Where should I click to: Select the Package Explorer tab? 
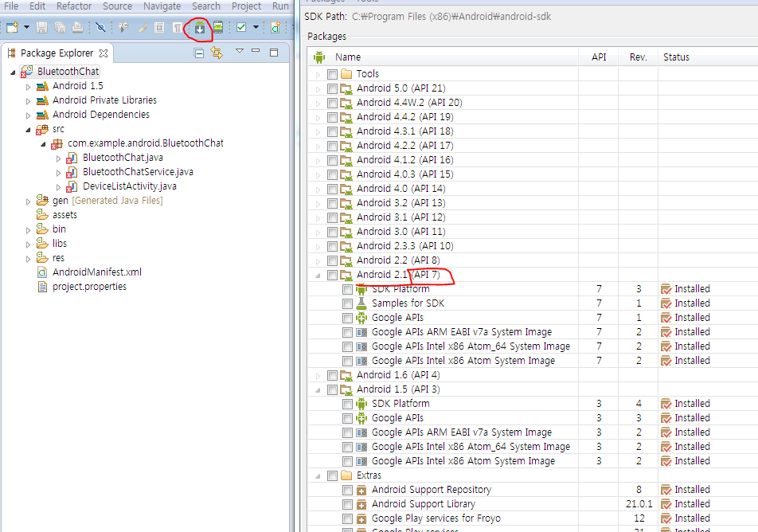[57, 53]
